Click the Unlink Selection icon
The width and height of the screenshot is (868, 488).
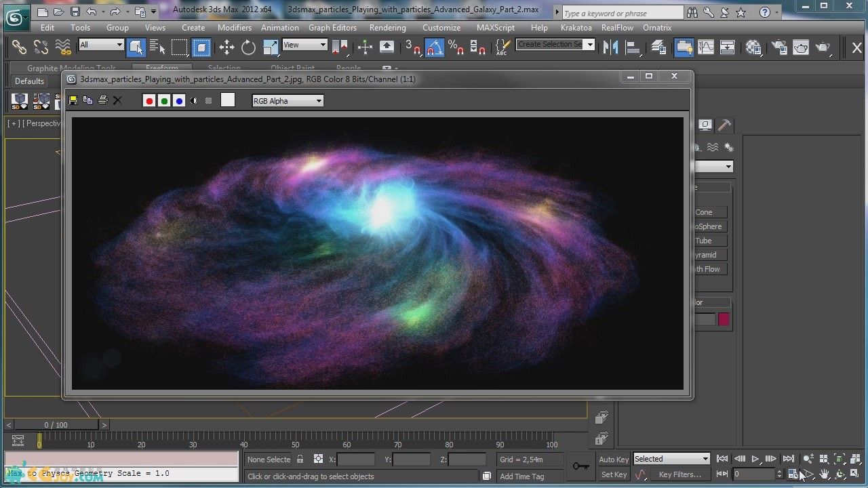coord(41,47)
